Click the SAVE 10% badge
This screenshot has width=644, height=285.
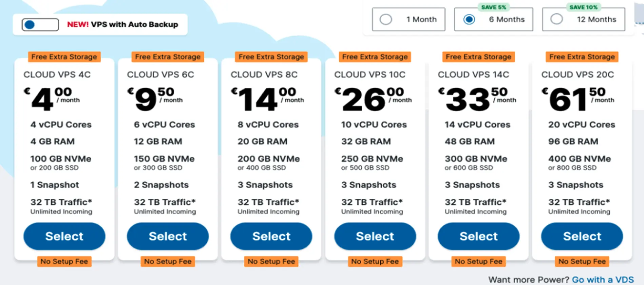click(583, 7)
